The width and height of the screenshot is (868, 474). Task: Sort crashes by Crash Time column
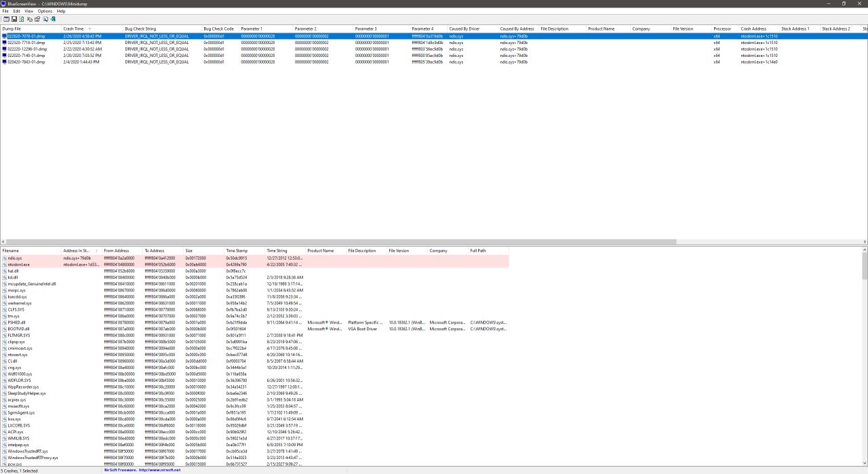click(x=92, y=29)
